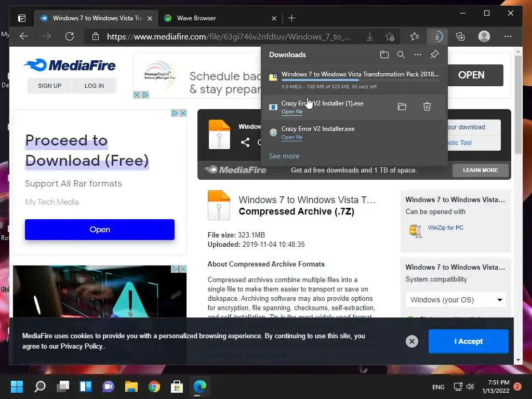This screenshot has width=532, height=399.
Task: Open the Favorites list
Action: pos(414,36)
